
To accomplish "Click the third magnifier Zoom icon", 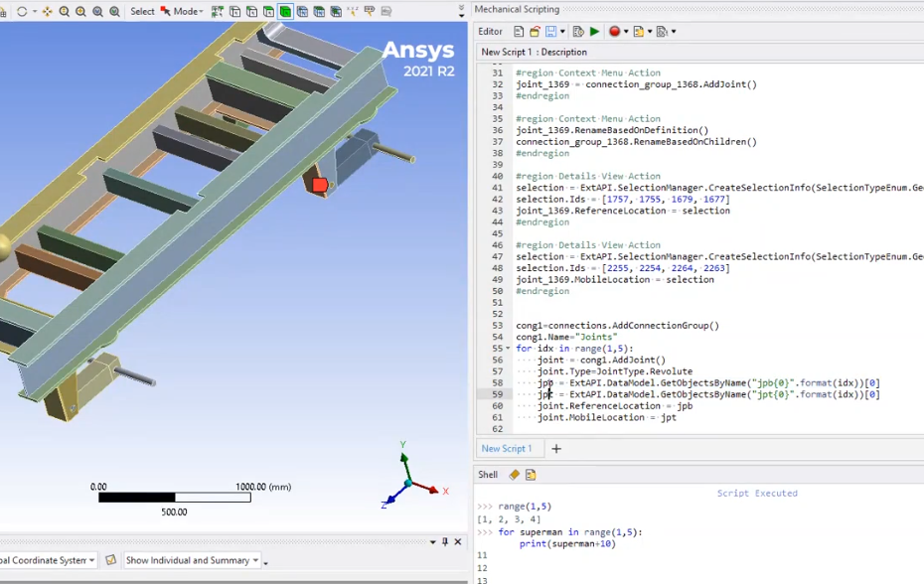I will (97, 11).
